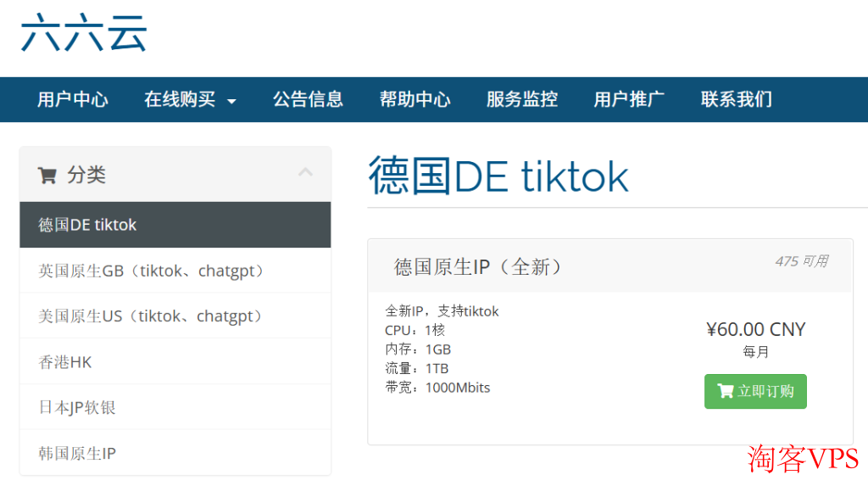Image resolution: width=868 pixels, height=486 pixels.
Task: Collapse the 分类 panel with the chevron
Action: tap(305, 173)
